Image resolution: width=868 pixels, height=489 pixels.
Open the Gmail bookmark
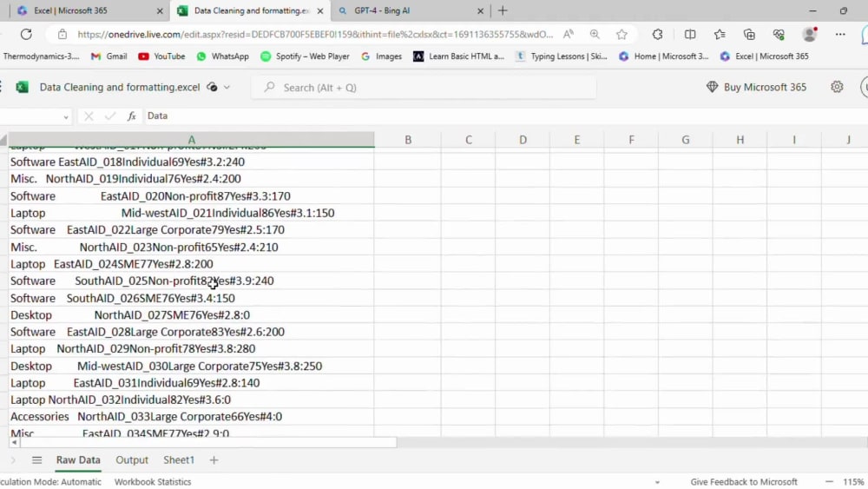point(109,56)
